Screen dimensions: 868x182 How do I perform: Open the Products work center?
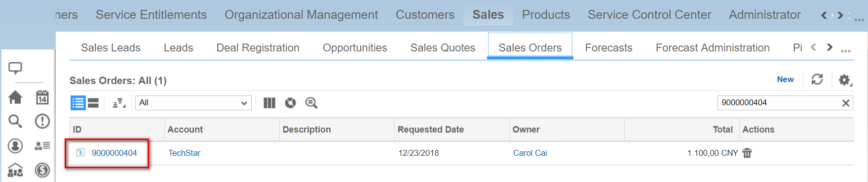coord(546,15)
